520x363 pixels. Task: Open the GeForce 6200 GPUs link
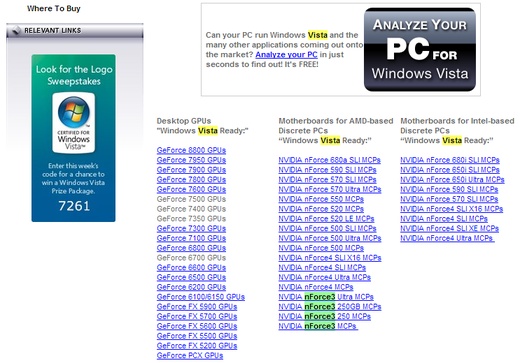191,287
